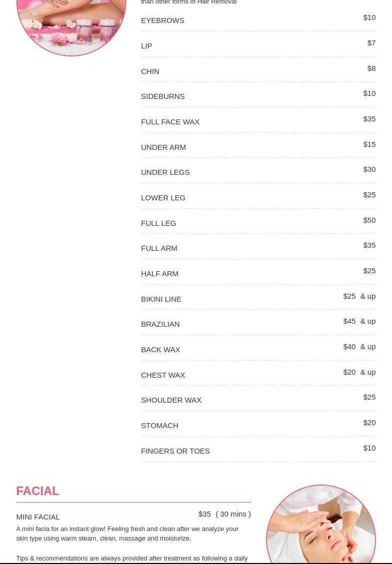Select the BRAZILIAN wax listing
Image resolution: width=392 pixels, height=564 pixels.
pos(160,324)
